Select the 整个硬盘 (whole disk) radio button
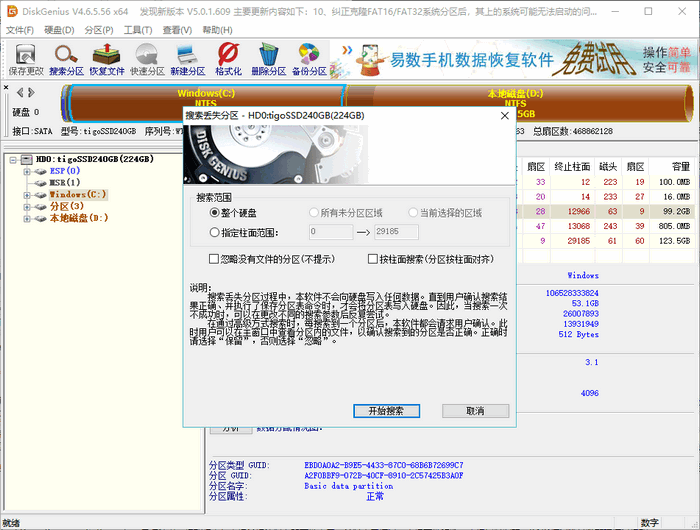 215,213
